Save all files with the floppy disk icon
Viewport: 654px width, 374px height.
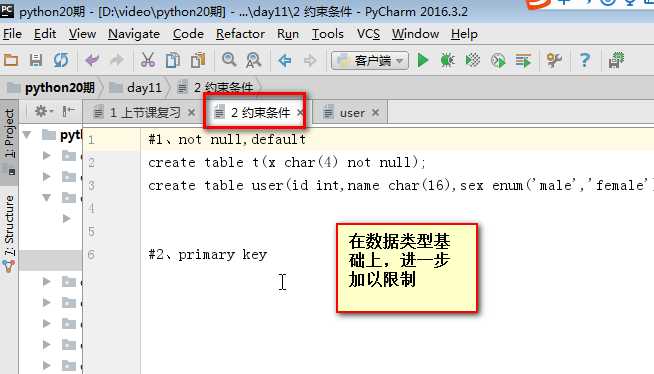pyautogui.click(x=36, y=61)
